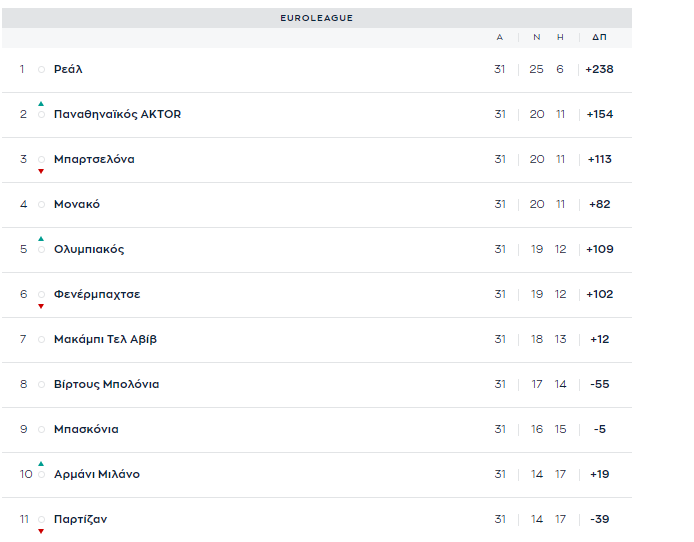Click the red down arrow beside Μπαρτσελόνα

[x=41, y=171]
